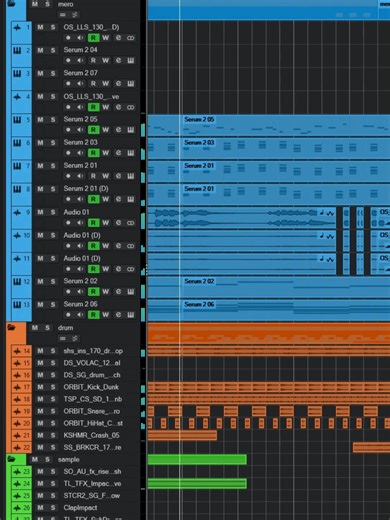Mute the OS_LLS_130 (D) track 1
This screenshot has width=390, height=520.
[x=40, y=27]
